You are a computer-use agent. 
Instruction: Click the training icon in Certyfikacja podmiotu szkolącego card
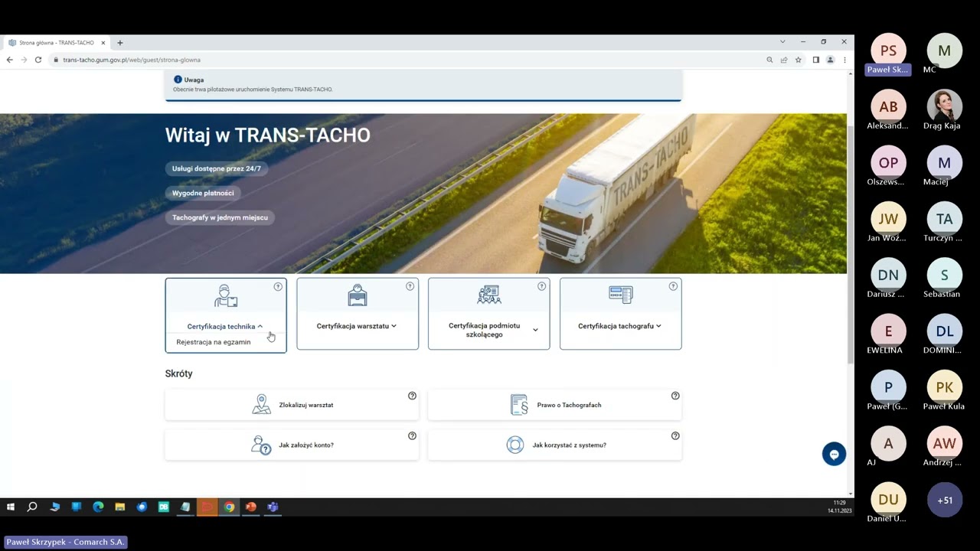pos(489,295)
